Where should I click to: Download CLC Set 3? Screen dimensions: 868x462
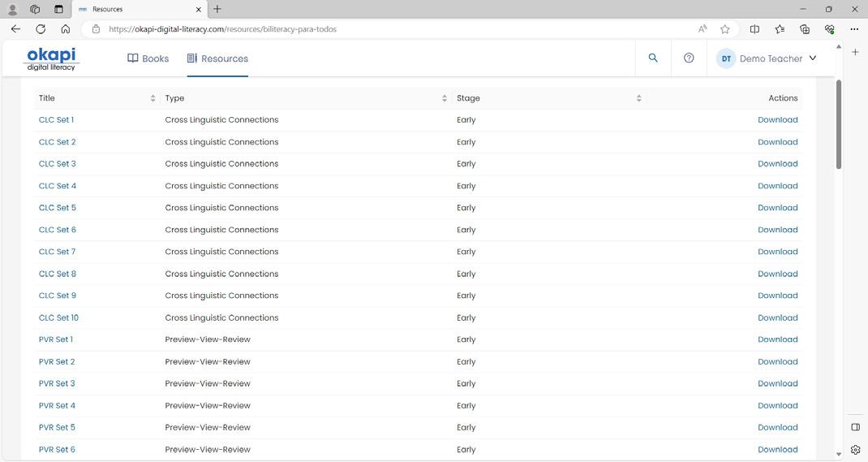pos(778,163)
